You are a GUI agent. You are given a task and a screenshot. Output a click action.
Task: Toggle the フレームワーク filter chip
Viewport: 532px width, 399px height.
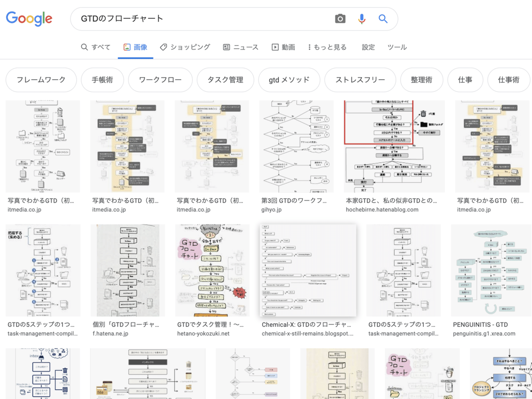pyautogui.click(x=41, y=80)
